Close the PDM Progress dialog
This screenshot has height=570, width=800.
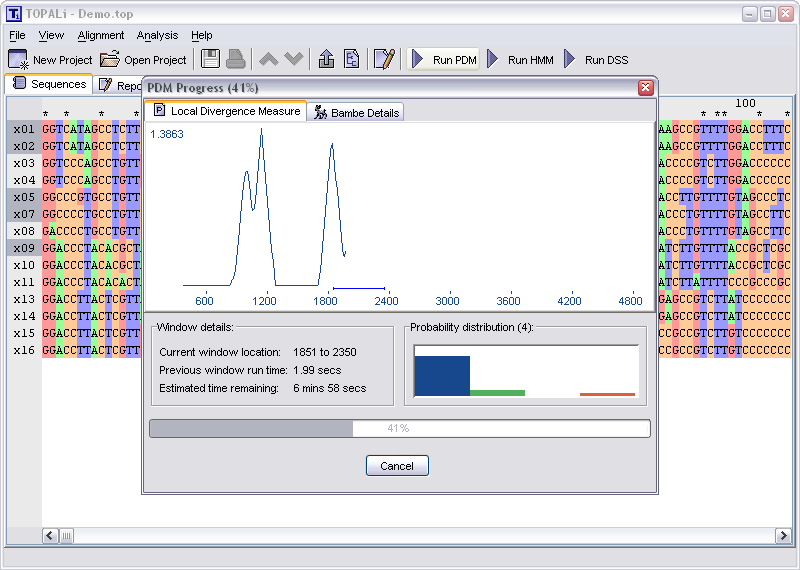(645, 88)
